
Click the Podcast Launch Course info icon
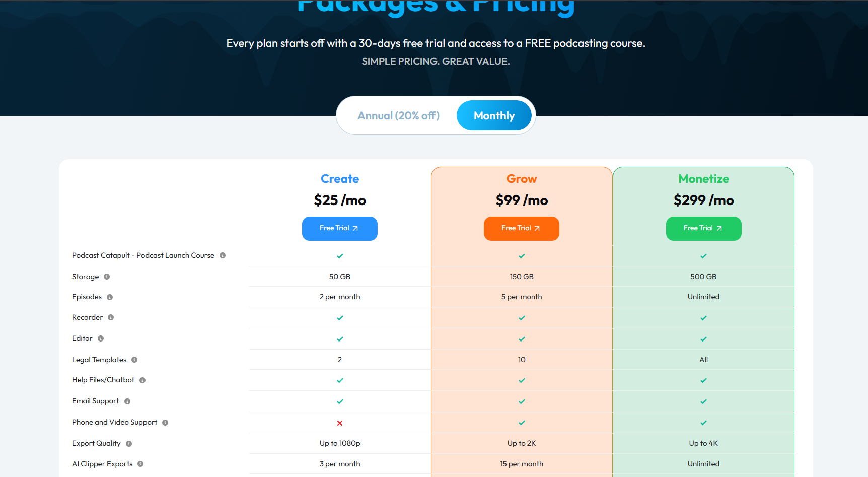223,255
